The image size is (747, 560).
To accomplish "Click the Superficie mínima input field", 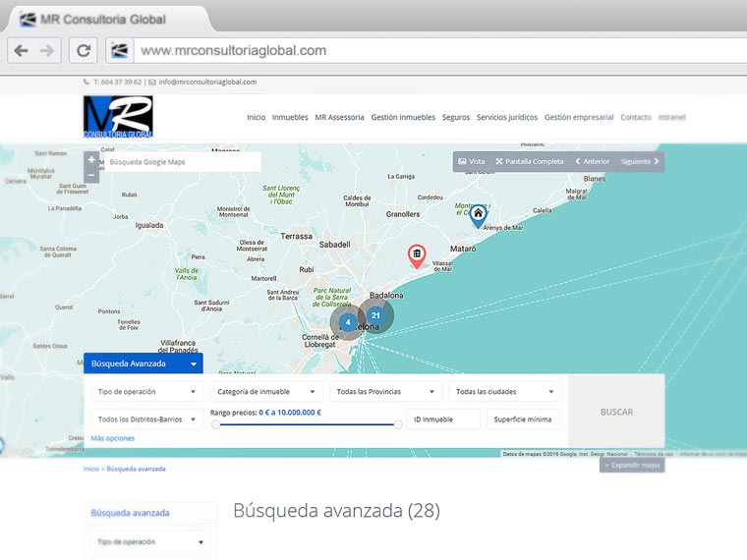I will tap(523, 420).
